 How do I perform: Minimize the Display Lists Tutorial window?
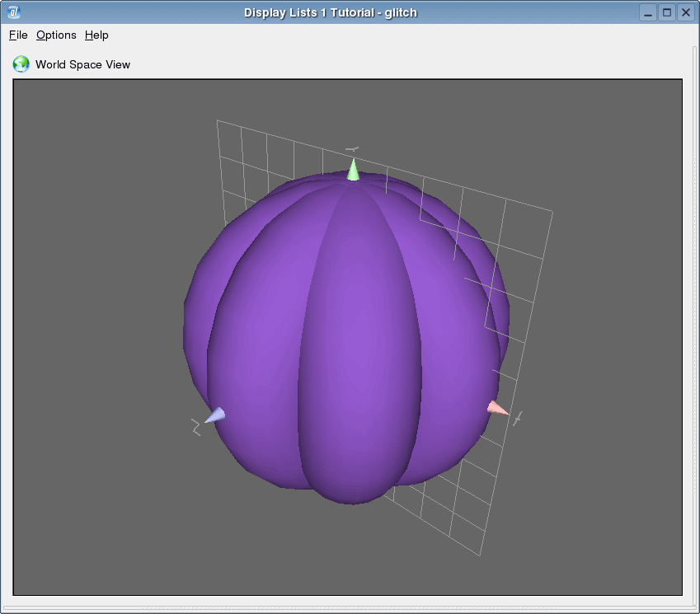[x=649, y=12]
